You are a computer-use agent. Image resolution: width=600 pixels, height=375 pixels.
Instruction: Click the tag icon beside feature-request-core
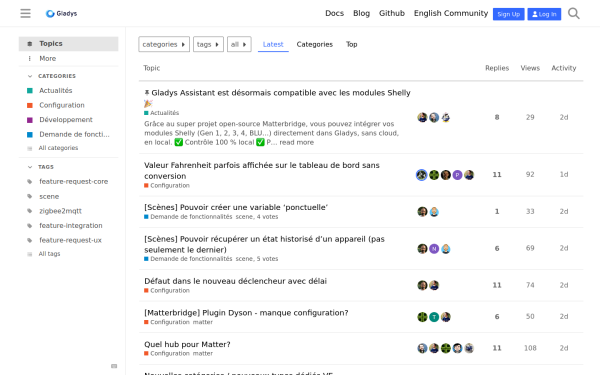point(30,182)
